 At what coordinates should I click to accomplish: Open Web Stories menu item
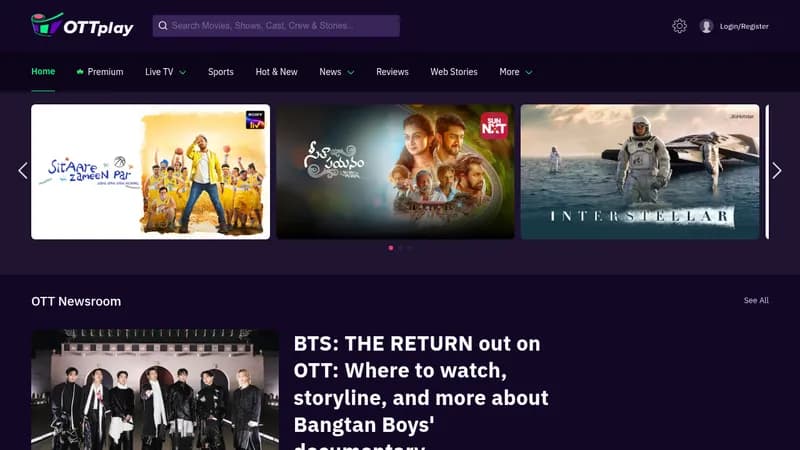tap(454, 72)
